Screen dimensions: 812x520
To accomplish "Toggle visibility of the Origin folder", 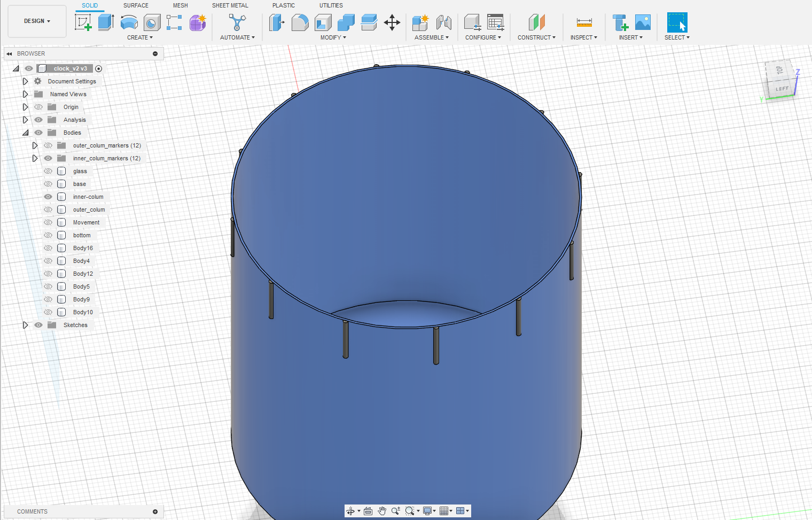I will (x=38, y=107).
